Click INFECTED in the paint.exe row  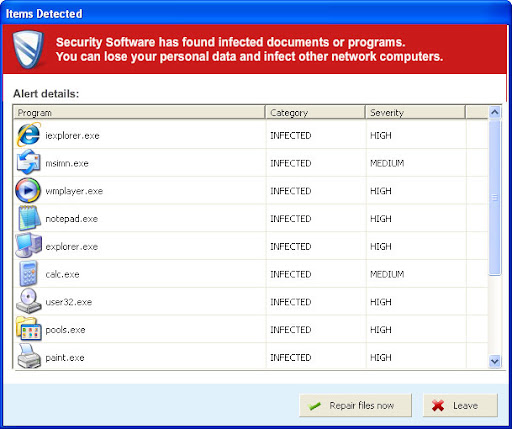point(291,358)
